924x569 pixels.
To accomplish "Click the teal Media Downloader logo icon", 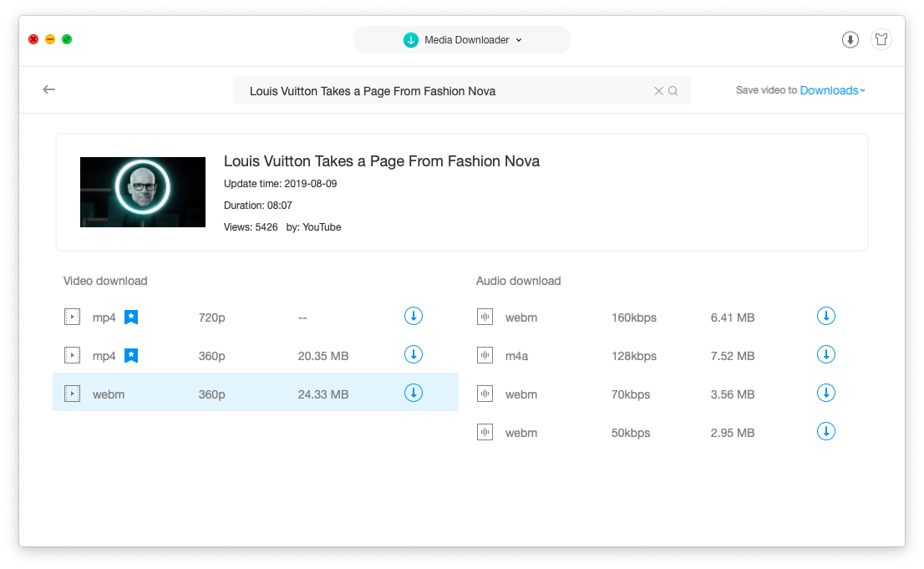I will 411,40.
